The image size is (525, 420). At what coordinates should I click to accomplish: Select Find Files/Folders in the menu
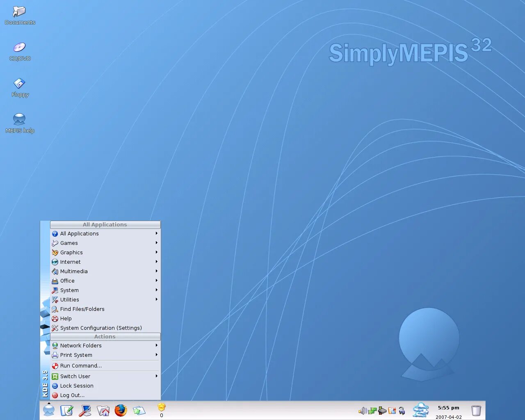(x=105, y=309)
